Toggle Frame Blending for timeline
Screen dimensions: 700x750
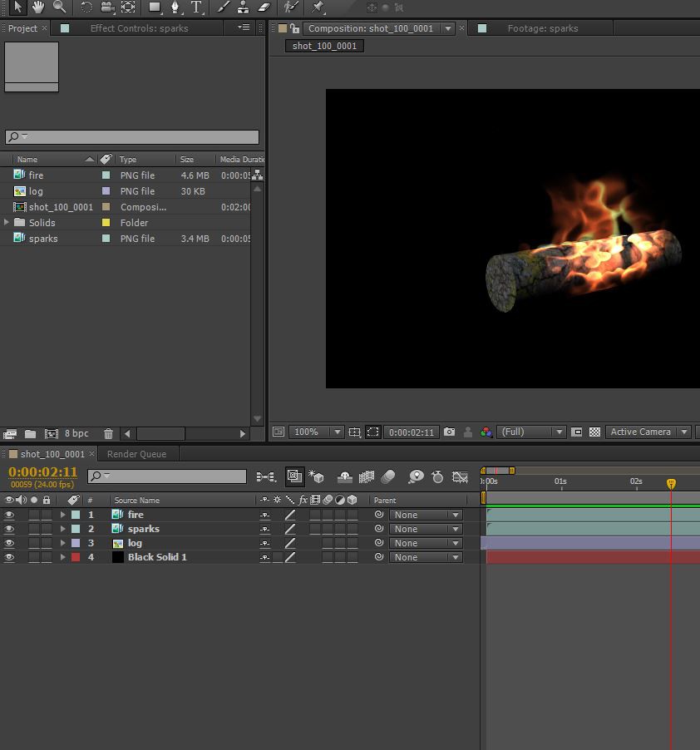coord(367,477)
